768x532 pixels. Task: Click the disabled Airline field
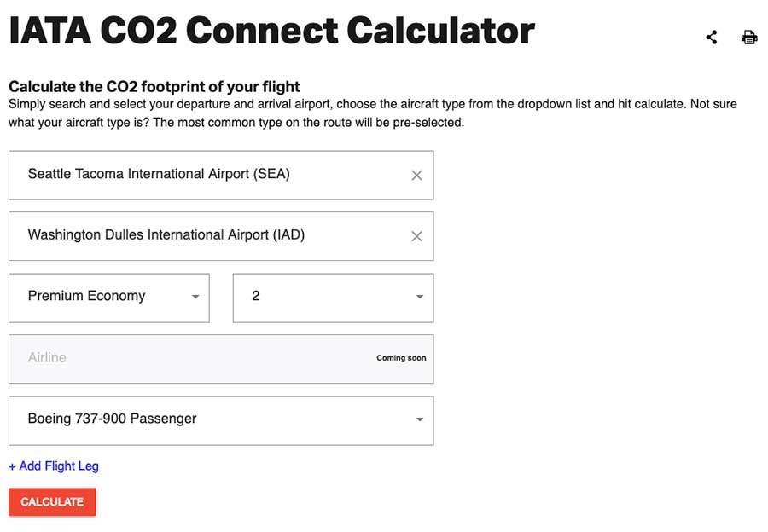click(x=221, y=359)
